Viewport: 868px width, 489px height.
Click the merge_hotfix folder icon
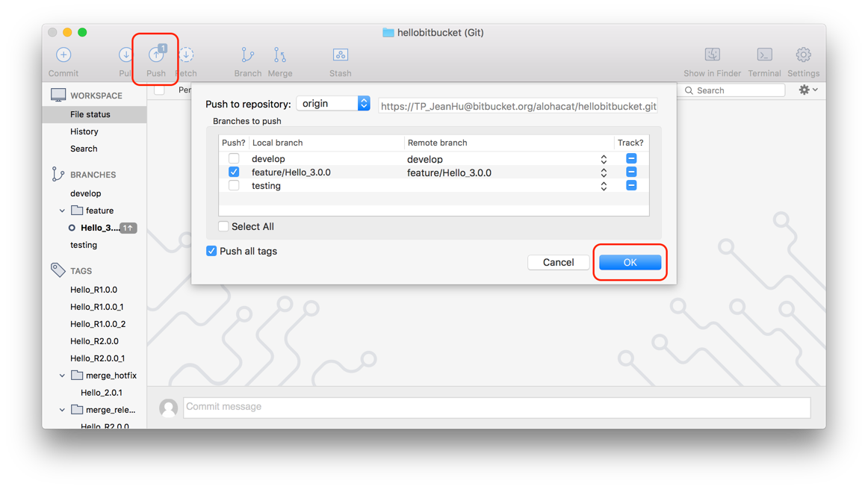[x=77, y=375]
